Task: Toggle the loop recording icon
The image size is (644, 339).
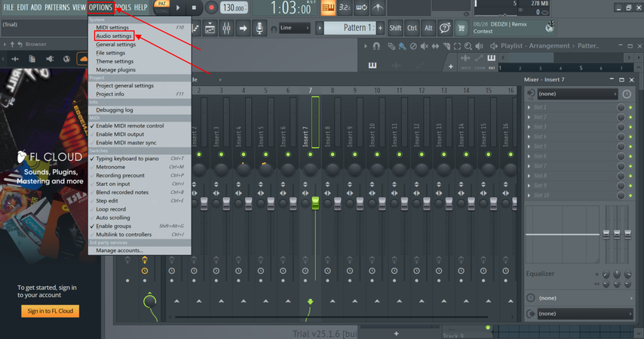Action: pos(361,8)
